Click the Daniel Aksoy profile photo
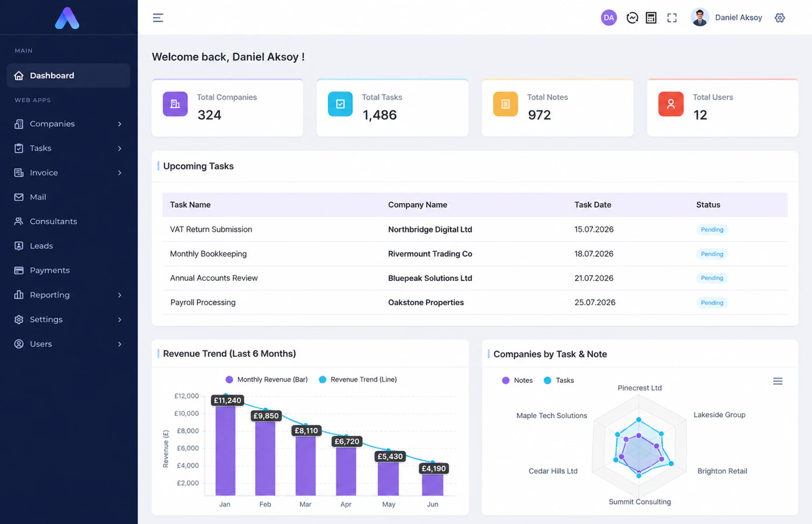The height and width of the screenshot is (524, 812). coord(700,17)
